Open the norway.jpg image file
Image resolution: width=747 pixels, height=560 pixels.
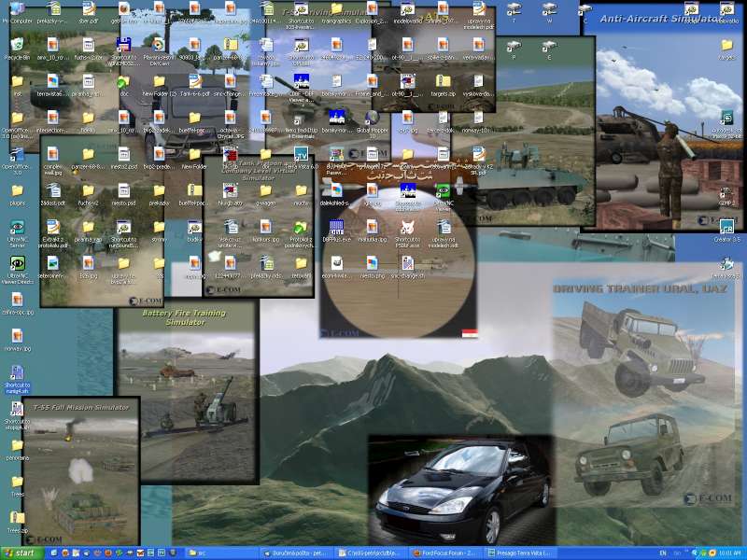click(x=17, y=336)
